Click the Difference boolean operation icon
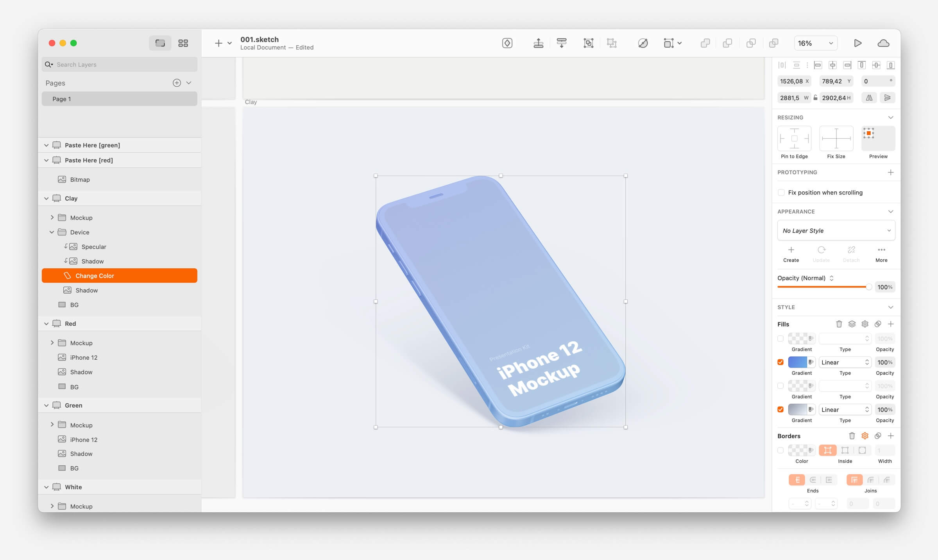938x560 pixels. click(x=773, y=43)
